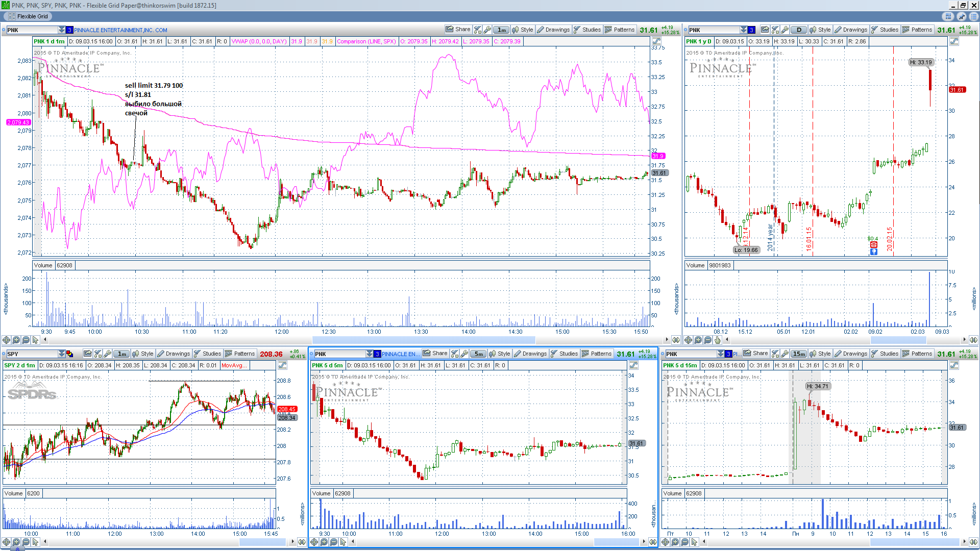Click share icon in daily PNK chart

point(765,30)
